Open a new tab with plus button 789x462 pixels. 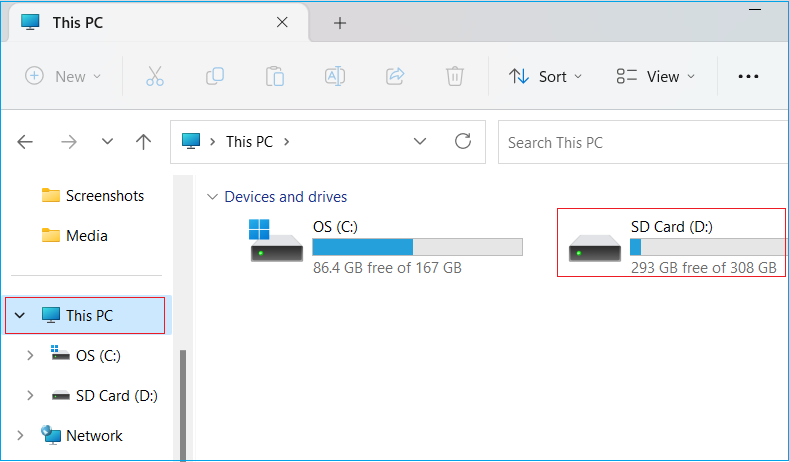[340, 23]
